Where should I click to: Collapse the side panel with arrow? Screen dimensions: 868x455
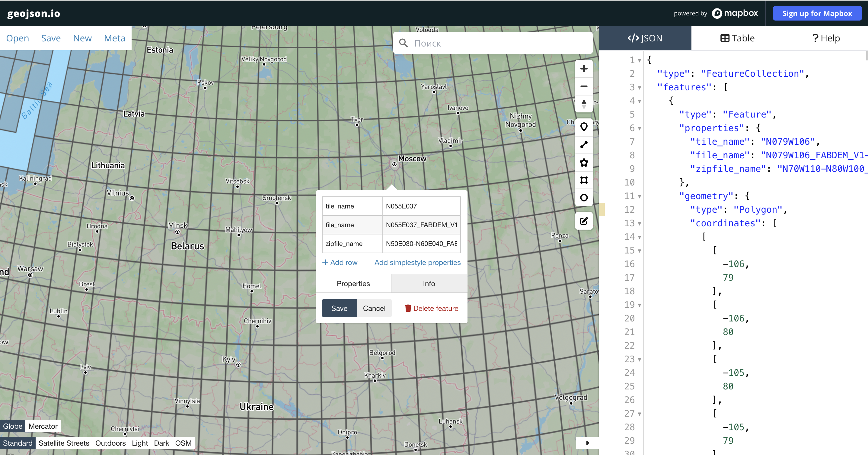pyautogui.click(x=587, y=443)
